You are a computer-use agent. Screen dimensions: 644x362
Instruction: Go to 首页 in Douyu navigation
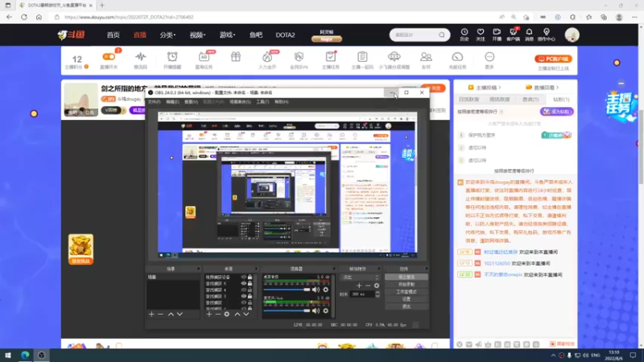point(113,35)
